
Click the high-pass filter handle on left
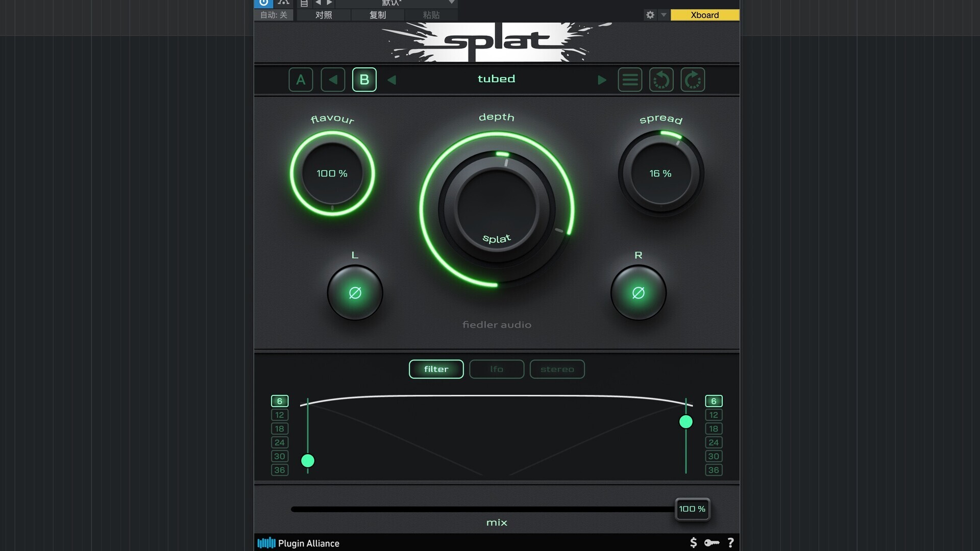[x=308, y=461]
